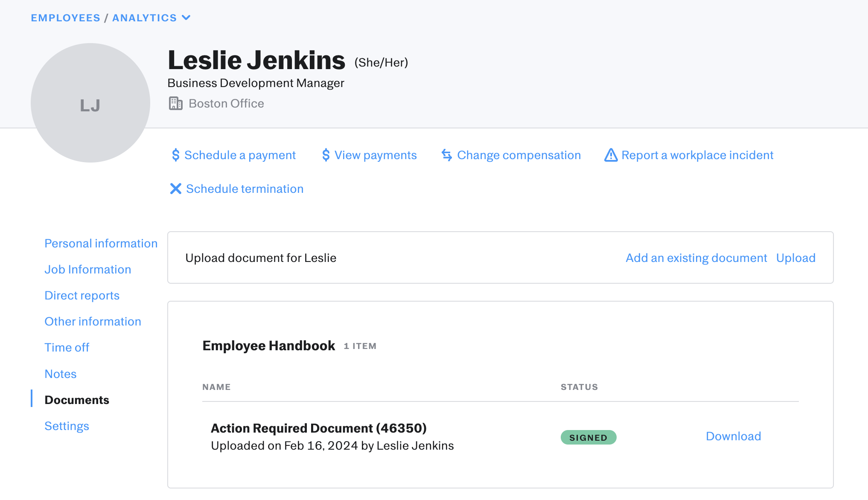Go to Direct reports section
The height and width of the screenshot is (500, 868).
point(82,295)
